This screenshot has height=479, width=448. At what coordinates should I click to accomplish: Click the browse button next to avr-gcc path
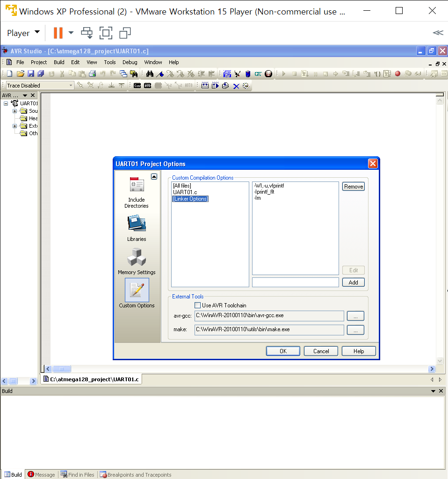pos(355,316)
